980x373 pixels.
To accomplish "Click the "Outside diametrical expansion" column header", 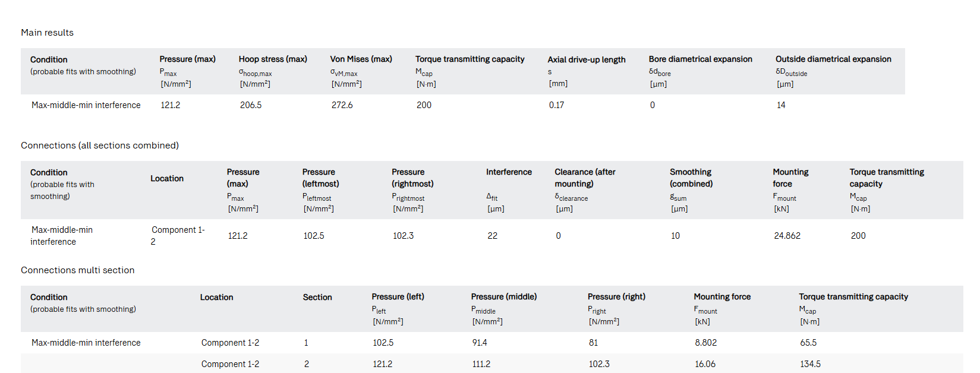I will (833, 59).
